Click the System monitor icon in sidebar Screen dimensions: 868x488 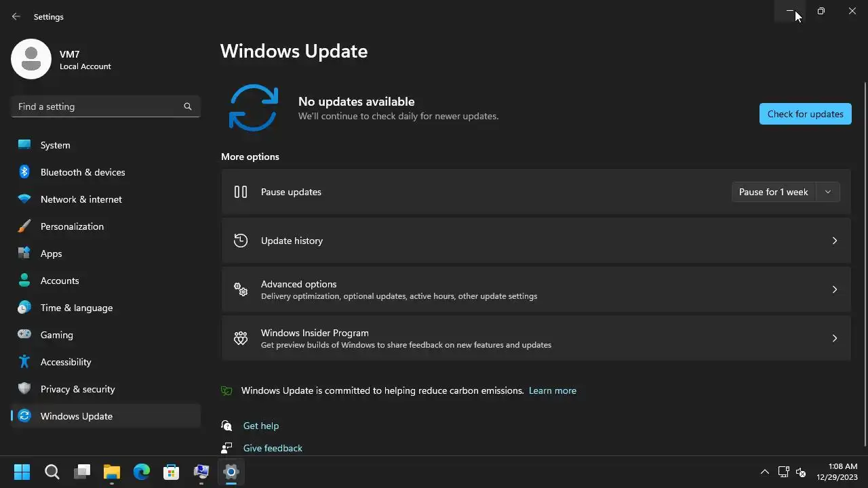24,144
